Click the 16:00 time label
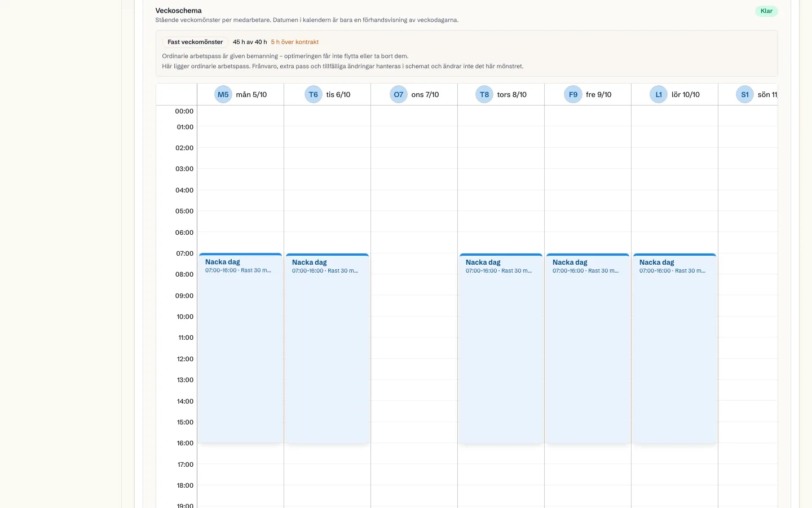812x508 pixels. point(185,443)
